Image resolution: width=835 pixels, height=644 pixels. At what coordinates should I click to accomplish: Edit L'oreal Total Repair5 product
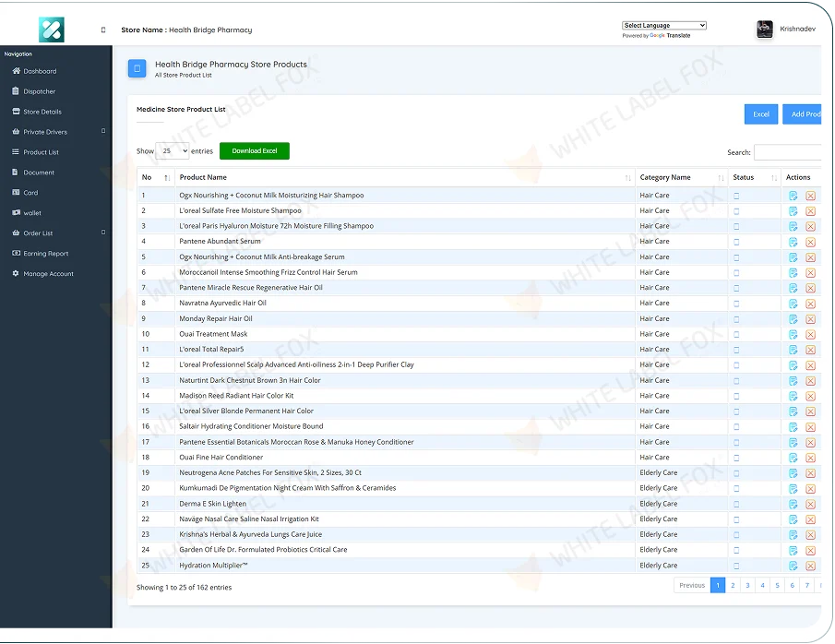[x=793, y=350]
